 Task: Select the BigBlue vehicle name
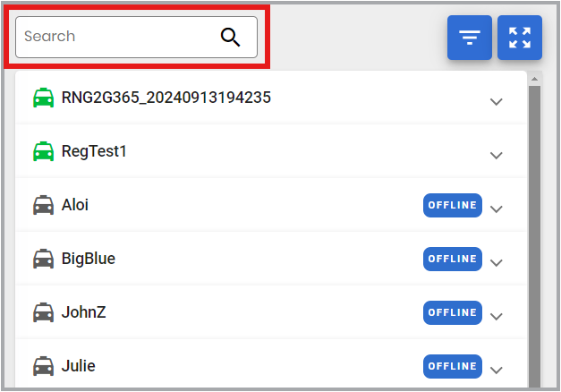(x=89, y=259)
